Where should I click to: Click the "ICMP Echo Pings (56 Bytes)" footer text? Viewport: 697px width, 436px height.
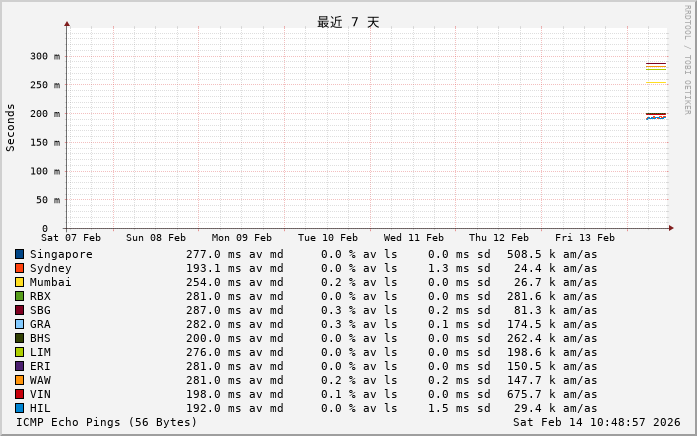(107, 422)
